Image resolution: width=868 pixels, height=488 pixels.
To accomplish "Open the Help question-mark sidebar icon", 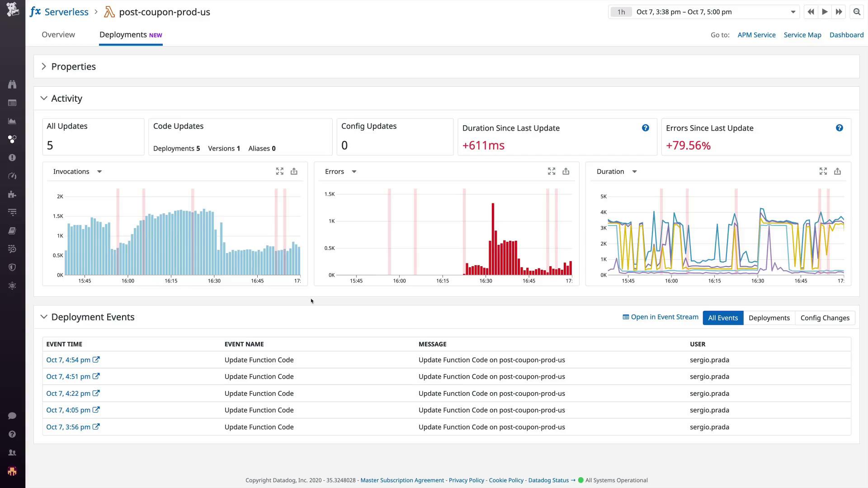I will click(12, 434).
